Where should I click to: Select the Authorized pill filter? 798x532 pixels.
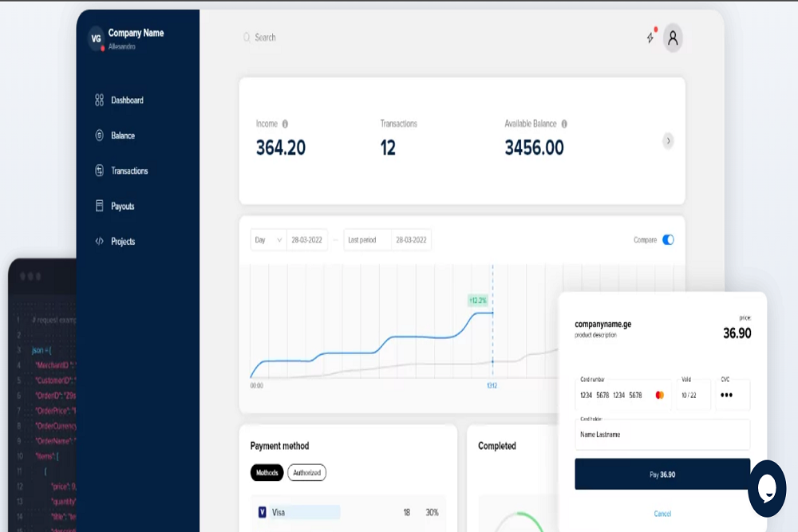point(306,473)
